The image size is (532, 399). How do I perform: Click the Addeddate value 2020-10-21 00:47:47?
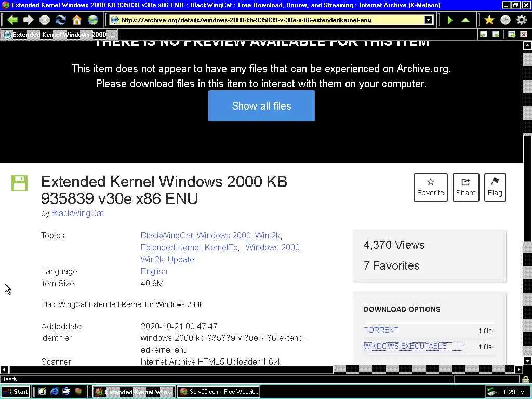point(179,326)
